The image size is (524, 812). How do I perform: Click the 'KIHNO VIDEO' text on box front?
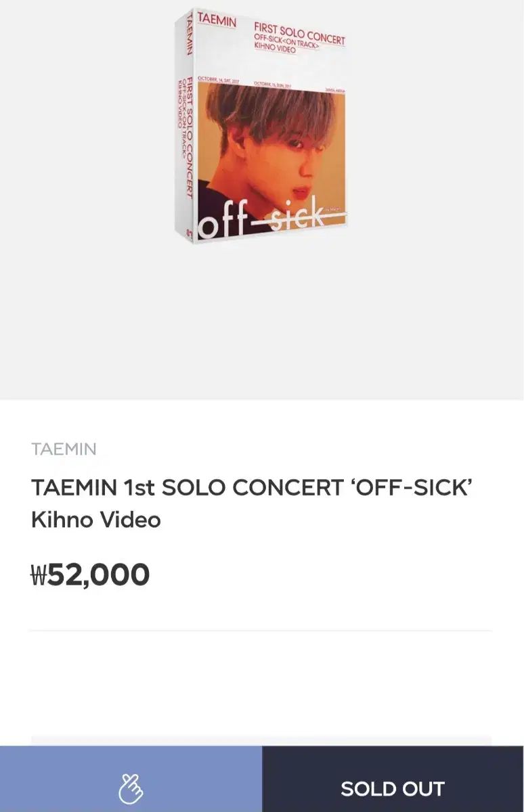pos(275,50)
